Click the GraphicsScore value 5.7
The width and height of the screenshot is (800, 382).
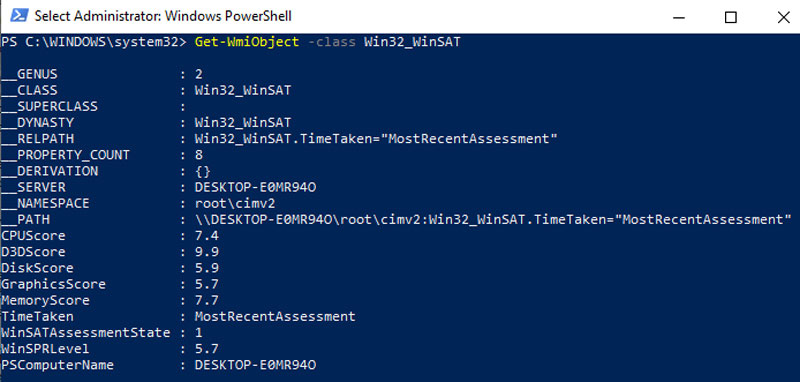click(207, 284)
